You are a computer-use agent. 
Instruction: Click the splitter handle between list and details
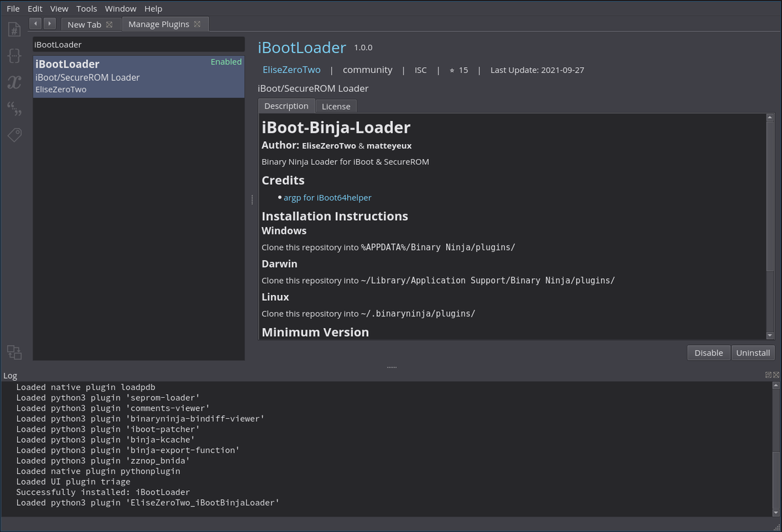tap(252, 200)
